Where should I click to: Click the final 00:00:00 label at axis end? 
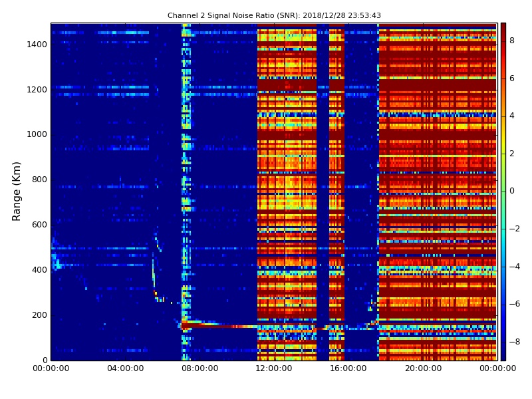(x=497, y=368)
